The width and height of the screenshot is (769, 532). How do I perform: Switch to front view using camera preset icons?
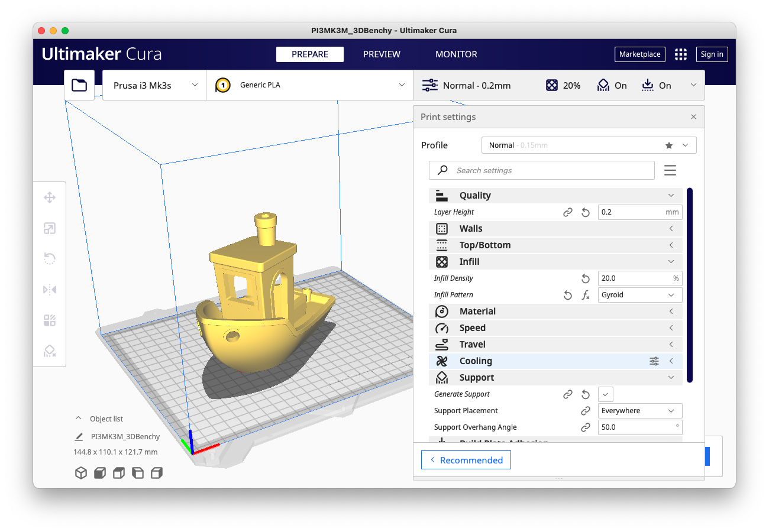(x=100, y=473)
